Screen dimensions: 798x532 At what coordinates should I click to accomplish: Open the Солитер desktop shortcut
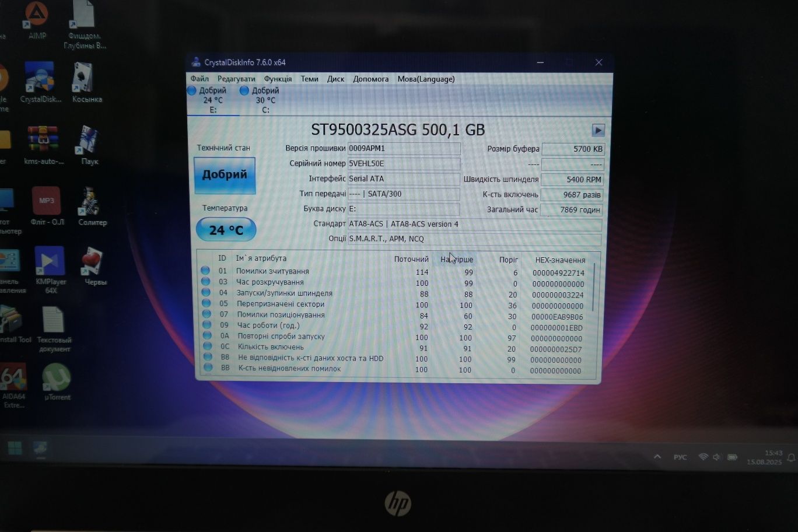[92, 206]
